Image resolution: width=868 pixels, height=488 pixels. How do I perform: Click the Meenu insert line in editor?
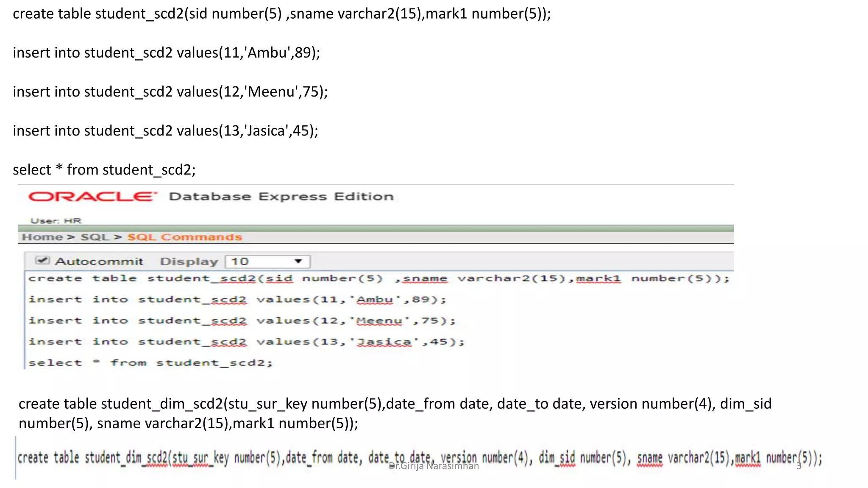[242, 321]
